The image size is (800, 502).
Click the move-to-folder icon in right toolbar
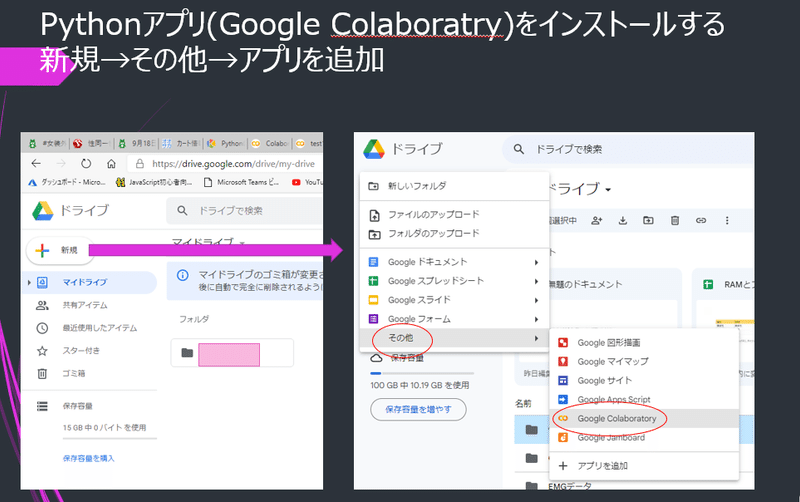648,220
